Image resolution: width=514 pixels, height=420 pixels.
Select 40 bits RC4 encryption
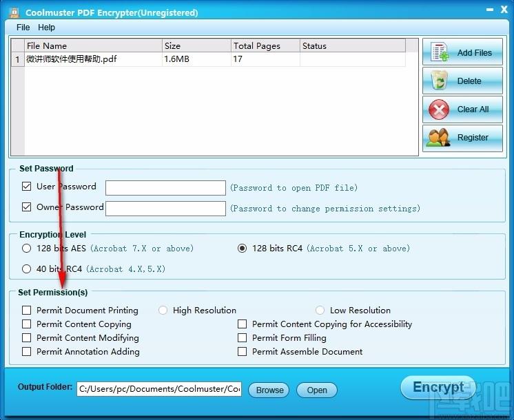pos(27,269)
